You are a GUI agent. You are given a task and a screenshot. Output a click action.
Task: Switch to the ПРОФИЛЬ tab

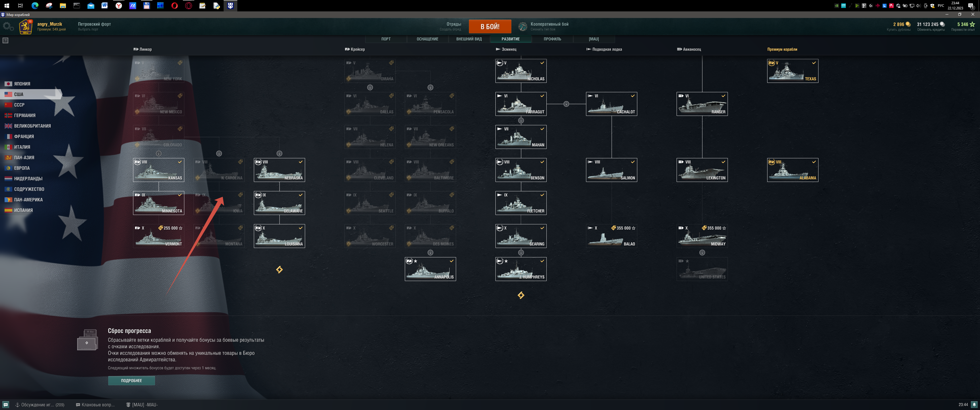[552, 39]
